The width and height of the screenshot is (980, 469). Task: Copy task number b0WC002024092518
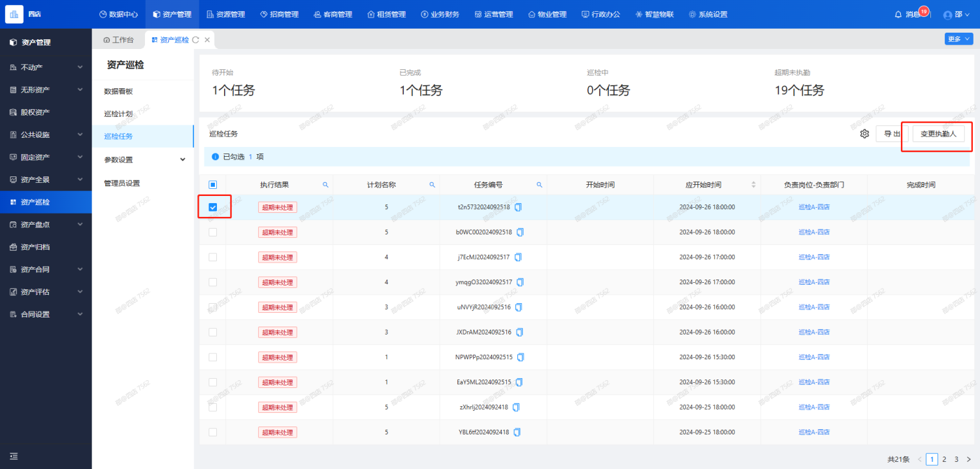pos(521,232)
